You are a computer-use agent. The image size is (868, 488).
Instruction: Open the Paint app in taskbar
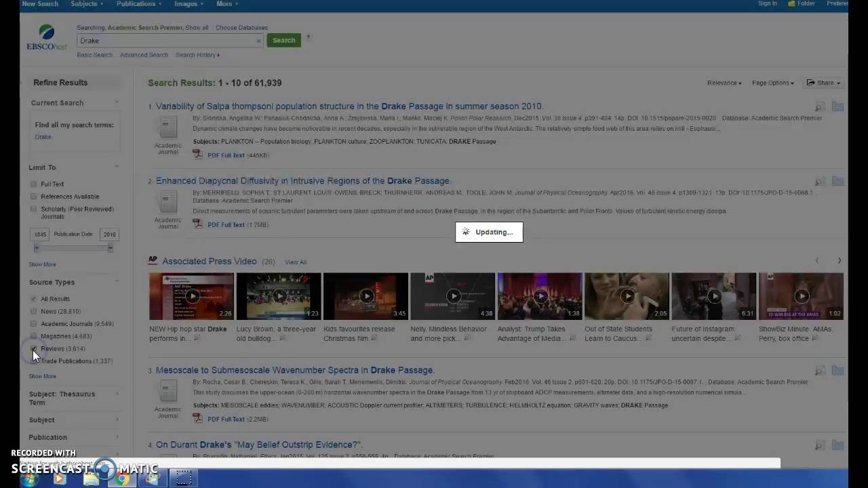point(153,479)
